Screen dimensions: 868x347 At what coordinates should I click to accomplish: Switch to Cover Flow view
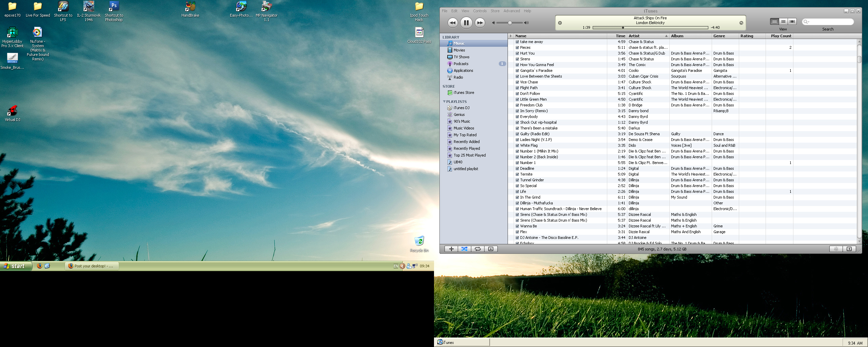point(792,22)
